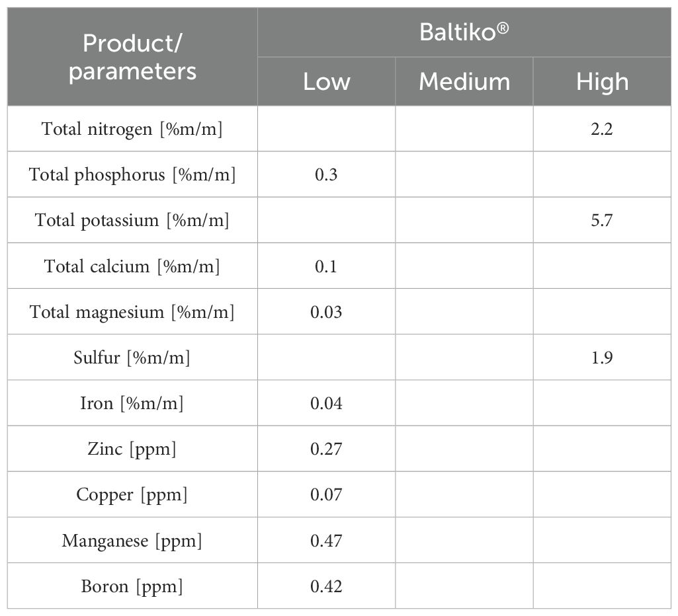Screen dimensions: 678x616
Task: Select the Total potassium row label
Action: [132, 220]
